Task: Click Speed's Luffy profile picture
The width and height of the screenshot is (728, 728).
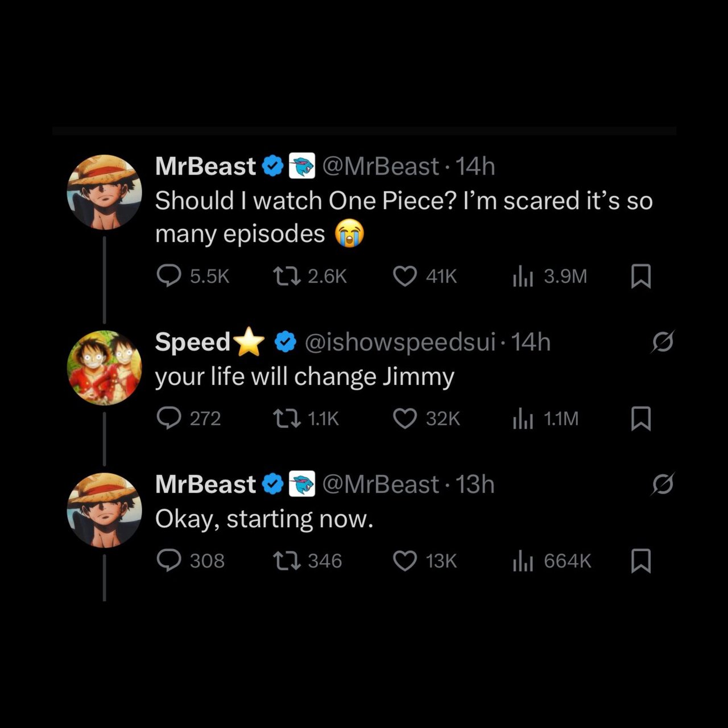Action: click(x=104, y=367)
